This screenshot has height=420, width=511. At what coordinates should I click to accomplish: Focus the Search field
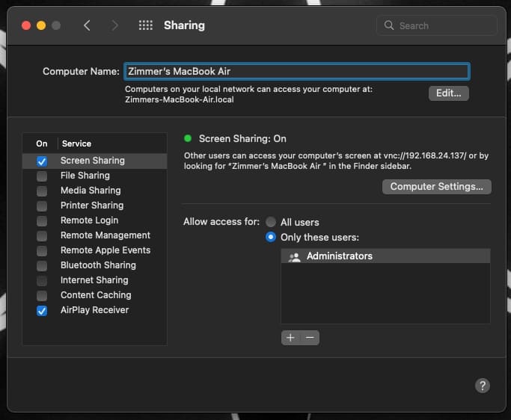(437, 25)
